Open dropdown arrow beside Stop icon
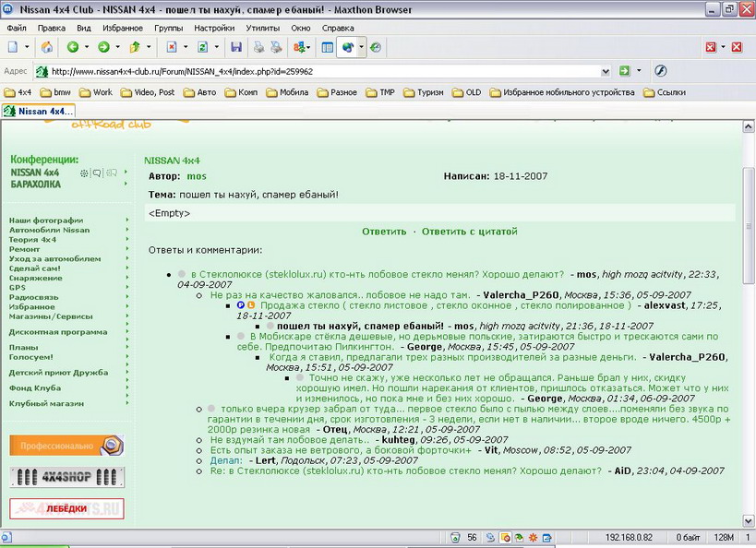 coord(186,47)
